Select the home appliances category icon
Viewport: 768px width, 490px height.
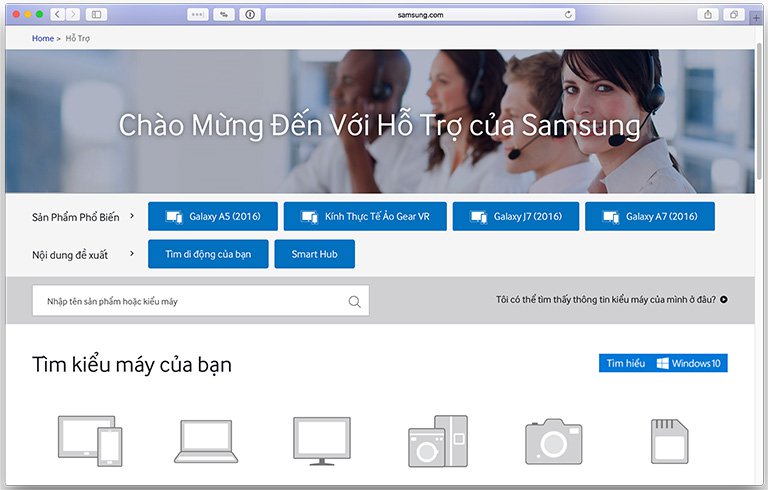pyautogui.click(x=438, y=441)
